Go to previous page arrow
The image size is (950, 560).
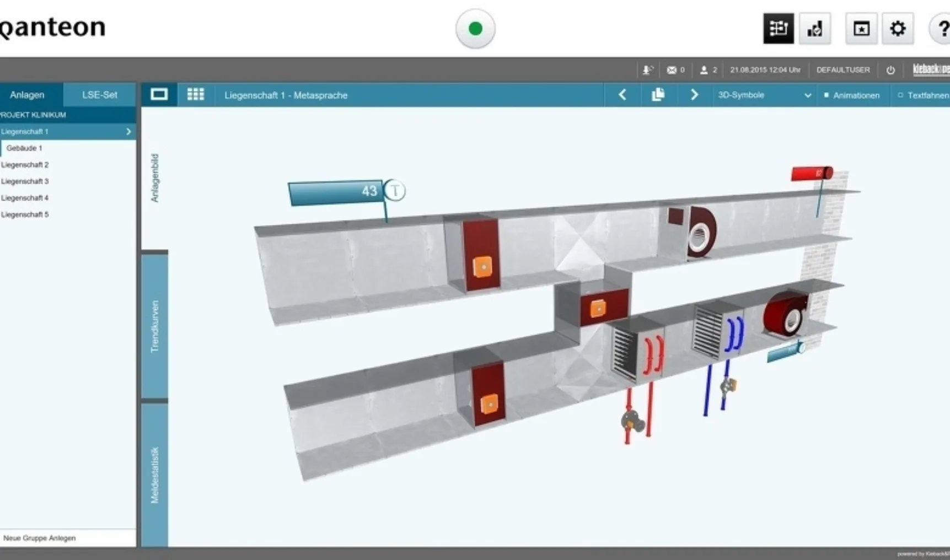(x=622, y=95)
